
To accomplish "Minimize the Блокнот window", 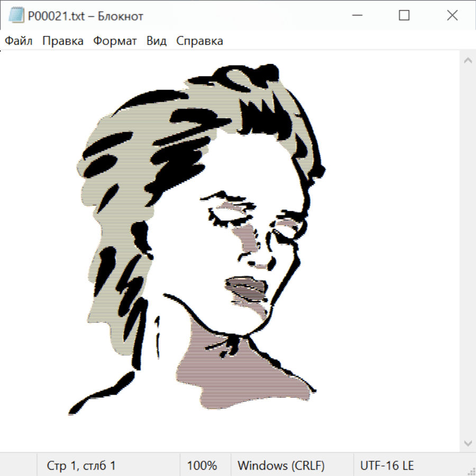I will tap(356, 16).
